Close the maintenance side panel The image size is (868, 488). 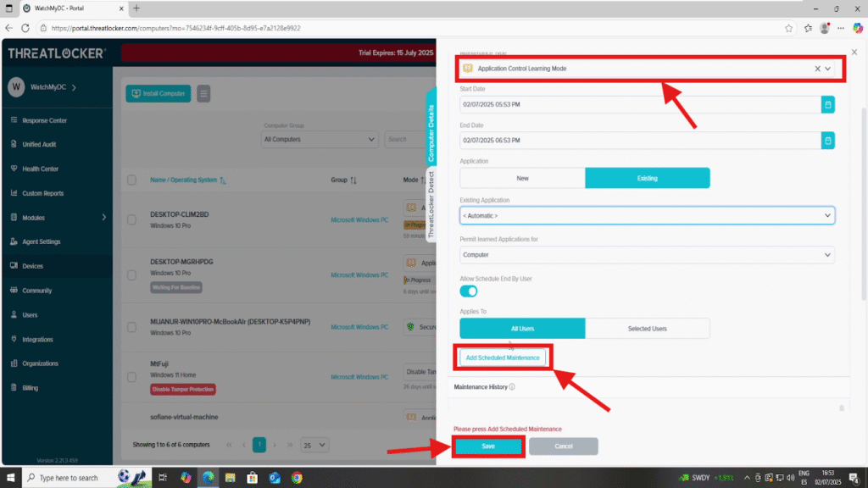coord(854,52)
